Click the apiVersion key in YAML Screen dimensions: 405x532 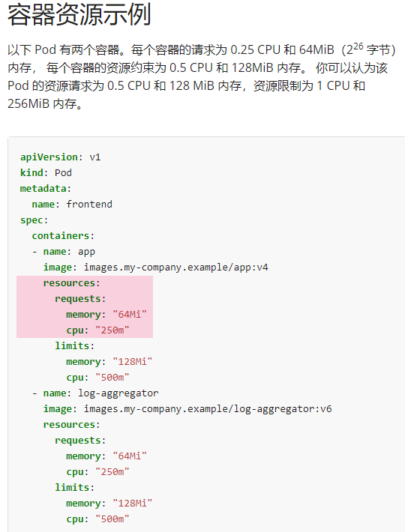[x=49, y=157]
